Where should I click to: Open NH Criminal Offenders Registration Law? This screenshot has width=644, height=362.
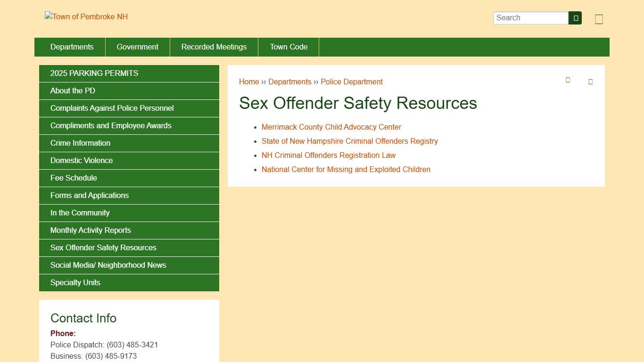(x=329, y=155)
